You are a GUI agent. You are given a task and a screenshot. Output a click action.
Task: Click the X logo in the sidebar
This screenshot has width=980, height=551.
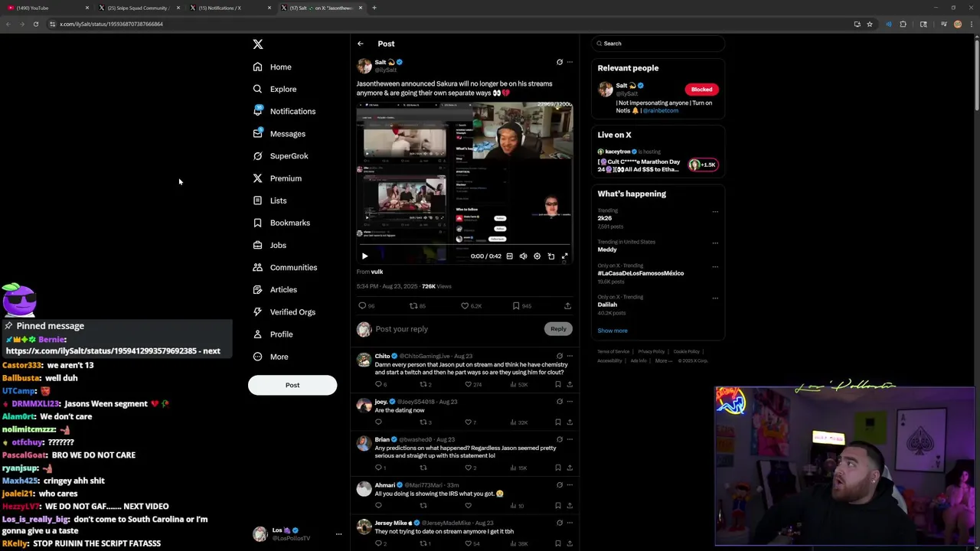click(x=258, y=44)
